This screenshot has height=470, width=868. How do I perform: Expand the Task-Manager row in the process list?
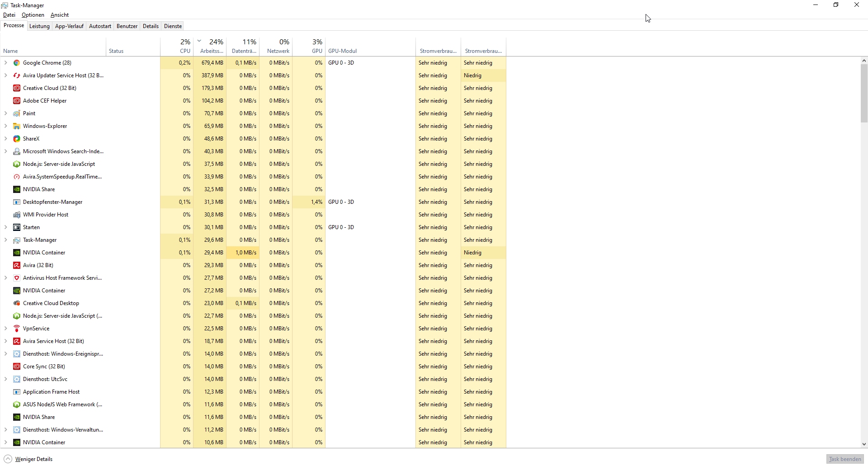click(x=6, y=240)
